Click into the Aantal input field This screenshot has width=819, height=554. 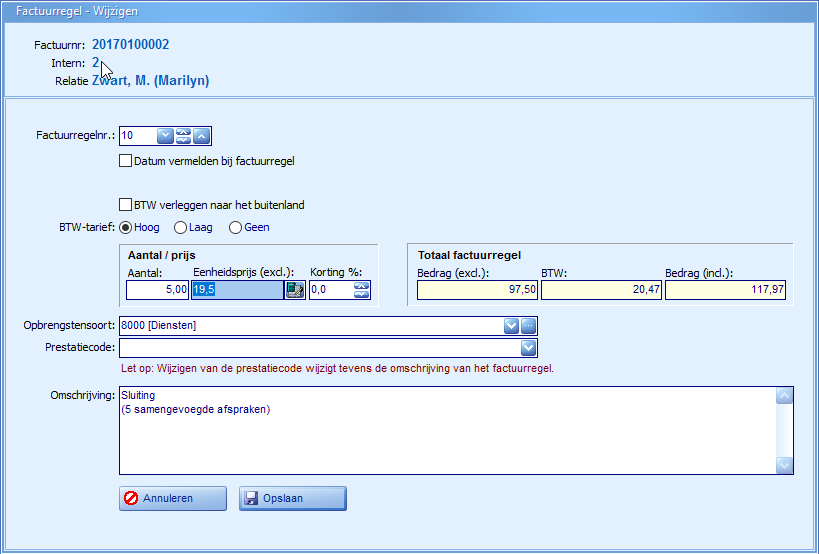157,290
